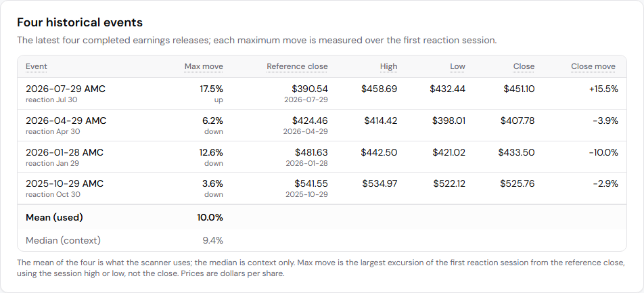The image size is (644, 293).
Task: Select the 2026-04-29 AMC event row
Action: pyautogui.click(x=322, y=125)
